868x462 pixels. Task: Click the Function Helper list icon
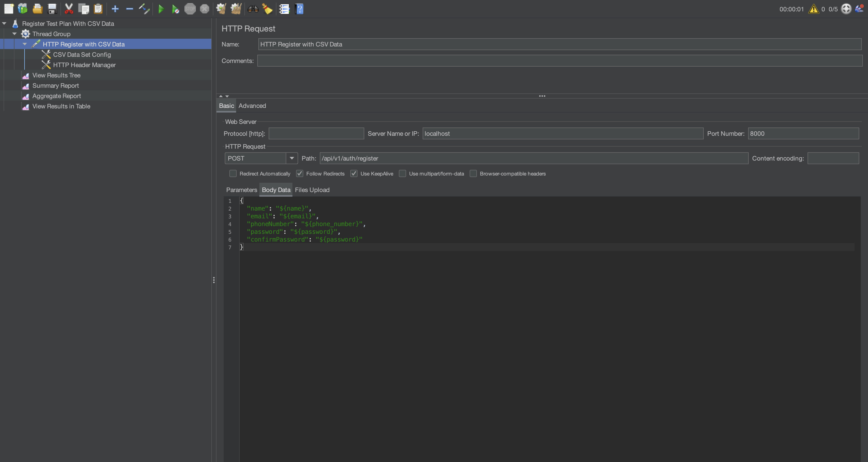click(284, 9)
